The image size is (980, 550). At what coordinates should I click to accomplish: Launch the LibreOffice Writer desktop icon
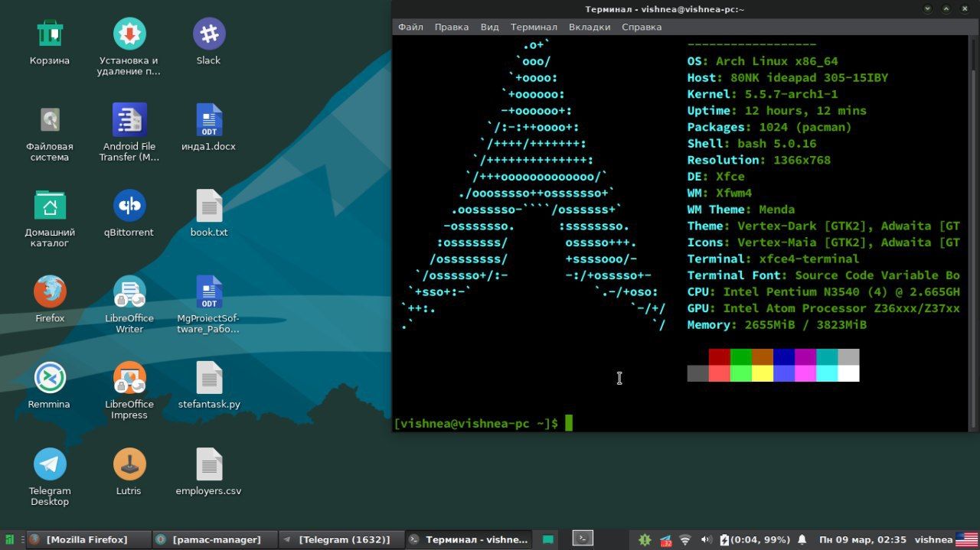(129, 291)
